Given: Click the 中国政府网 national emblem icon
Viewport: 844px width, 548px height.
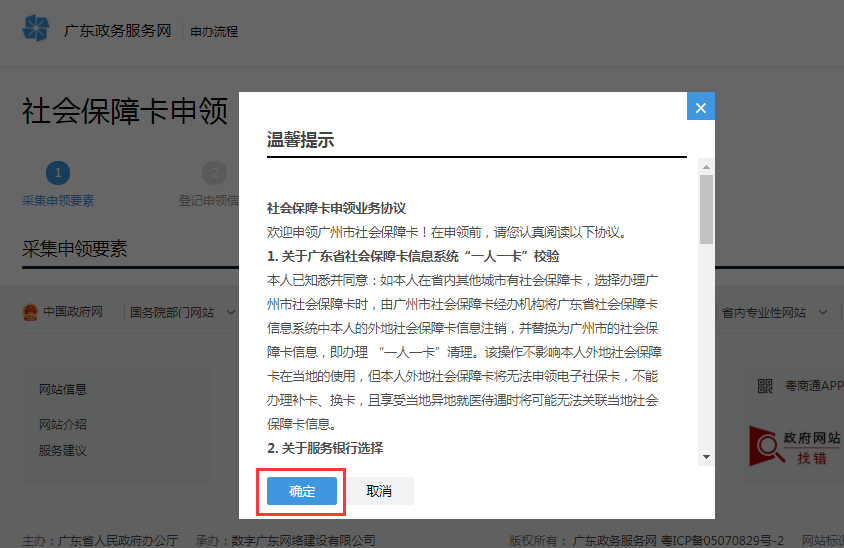Looking at the screenshot, I should [30, 312].
